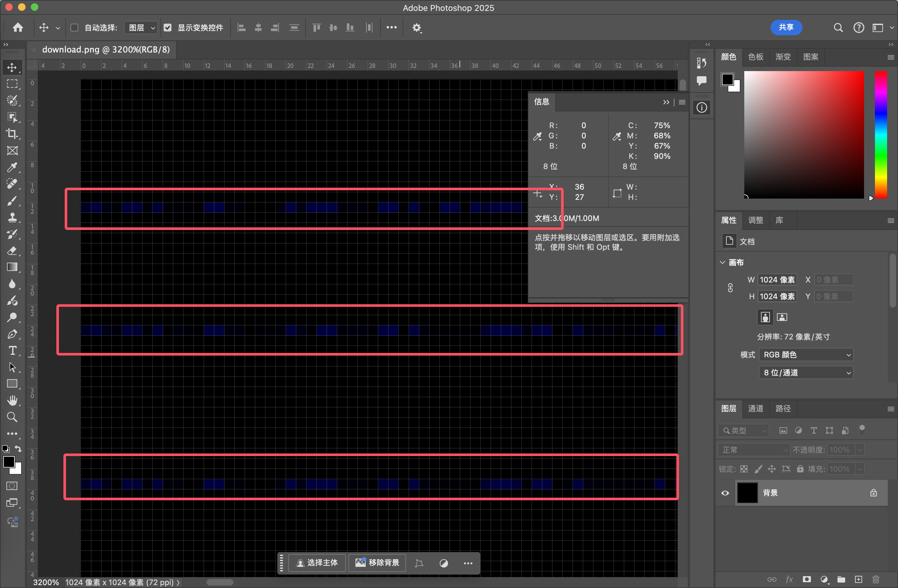The image size is (898, 588).
Task: Open the Home screen icon
Action: [18, 28]
